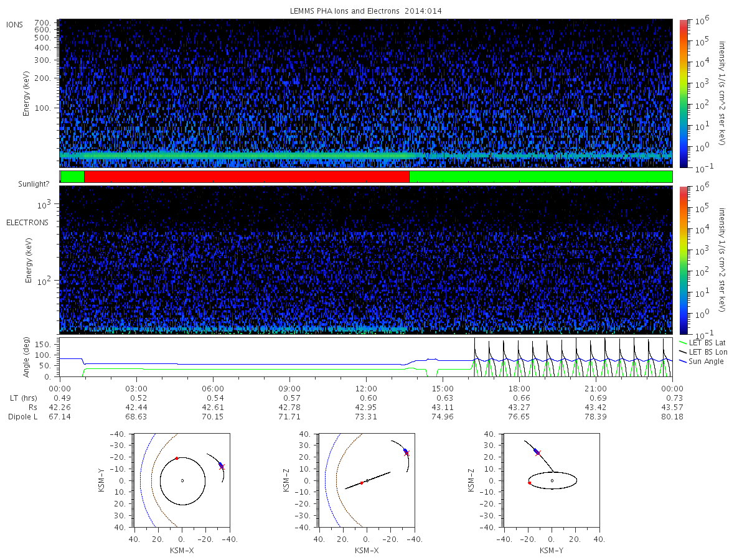Click the ELECTRONS panel label
The width and height of the screenshot is (747, 560).
point(27,222)
